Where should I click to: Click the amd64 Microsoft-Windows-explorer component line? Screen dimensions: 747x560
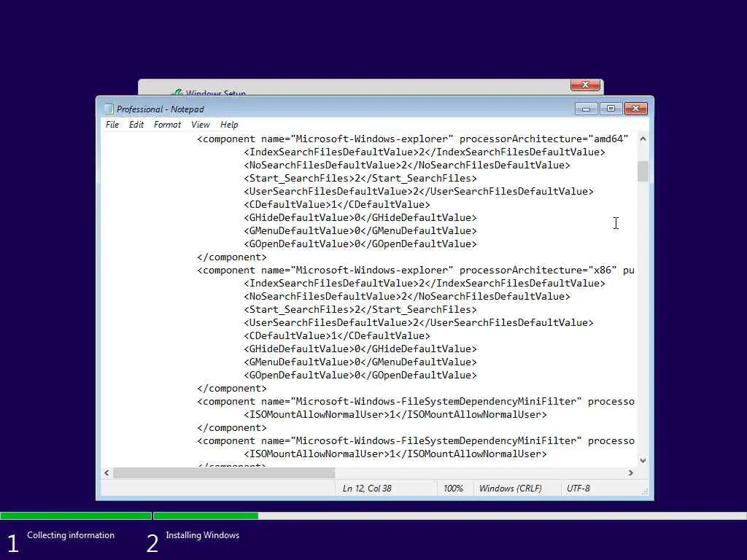[413, 139]
